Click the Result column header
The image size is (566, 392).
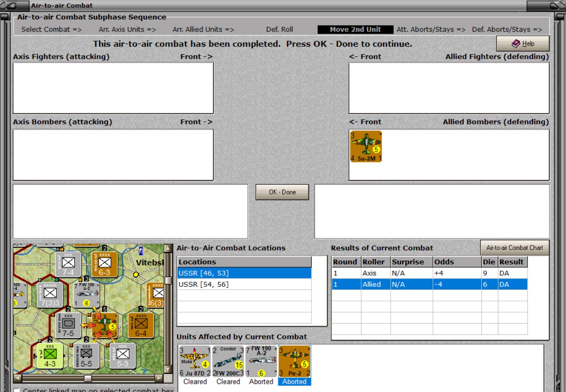pos(513,262)
